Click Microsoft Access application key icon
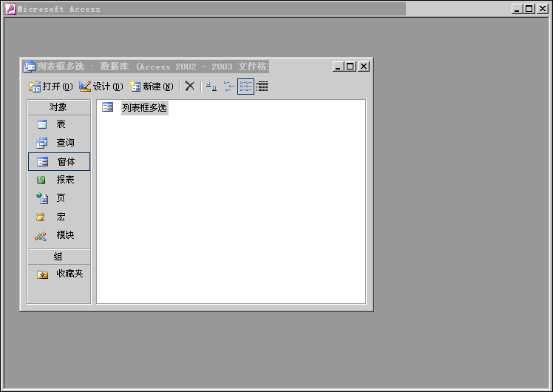The width and height of the screenshot is (553, 392). tap(10, 9)
